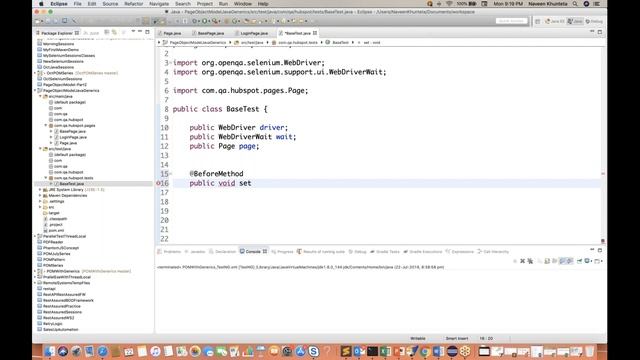Click Collapse All icon in Package Explorer
Image resolution: width=640 pixels, height=360 pixels.
(x=107, y=32)
